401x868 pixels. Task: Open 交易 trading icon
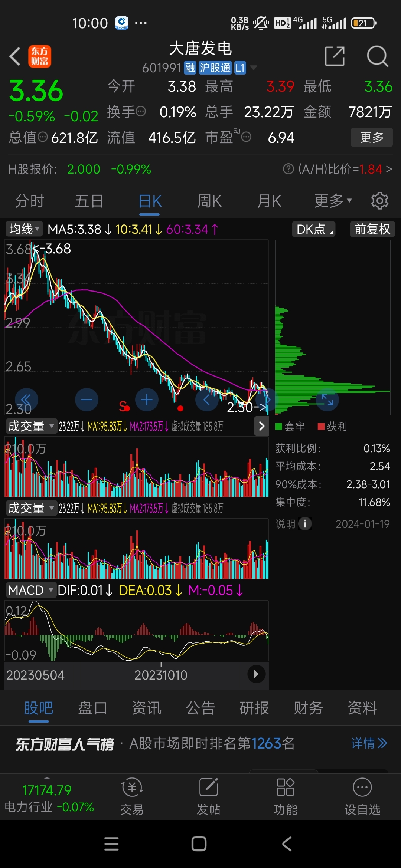point(132,797)
